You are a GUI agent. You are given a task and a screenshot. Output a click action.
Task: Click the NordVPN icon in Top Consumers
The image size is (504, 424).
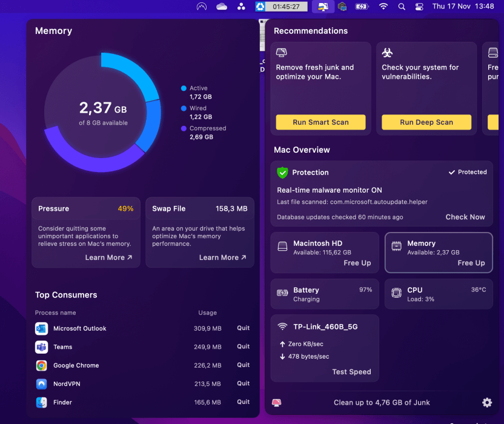41,383
